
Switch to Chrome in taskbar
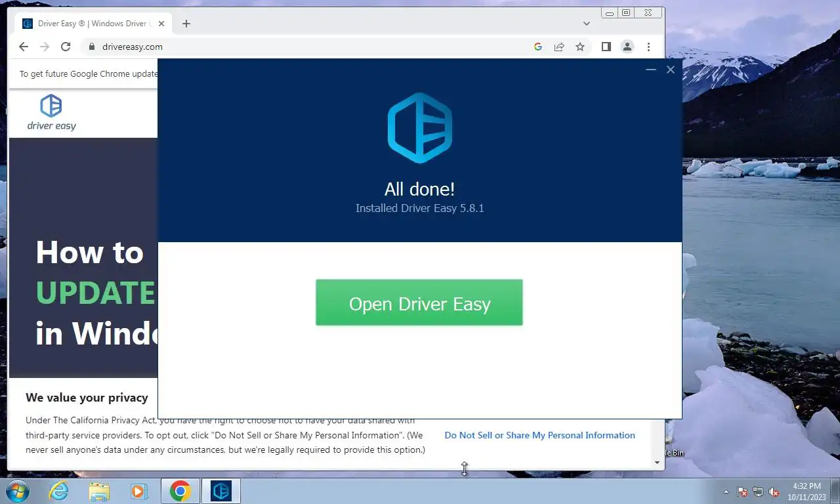point(180,491)
